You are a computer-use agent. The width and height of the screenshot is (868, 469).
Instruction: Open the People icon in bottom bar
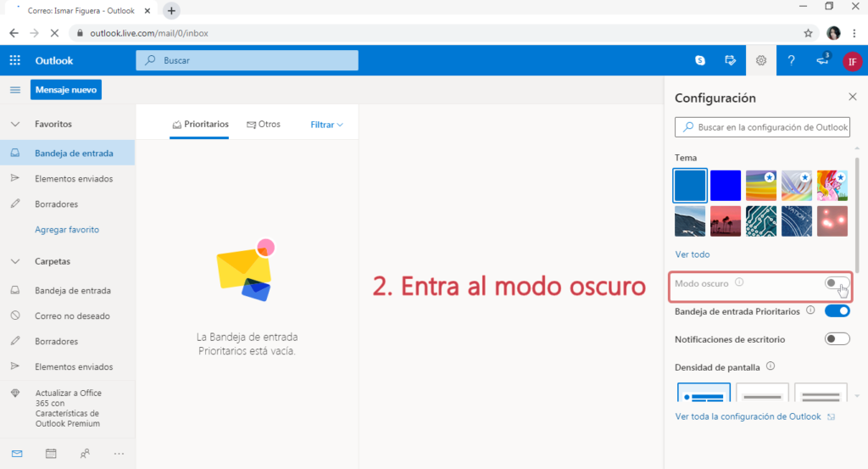point(85,454)
